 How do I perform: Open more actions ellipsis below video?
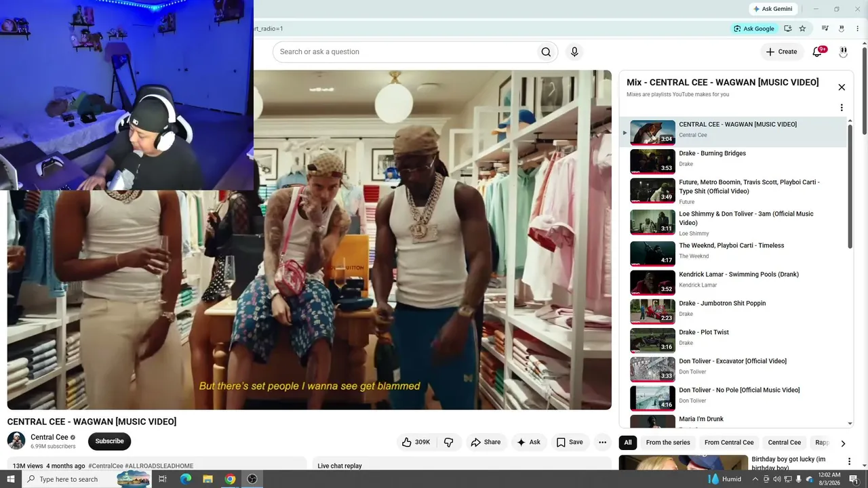click(x=602, y=442)
